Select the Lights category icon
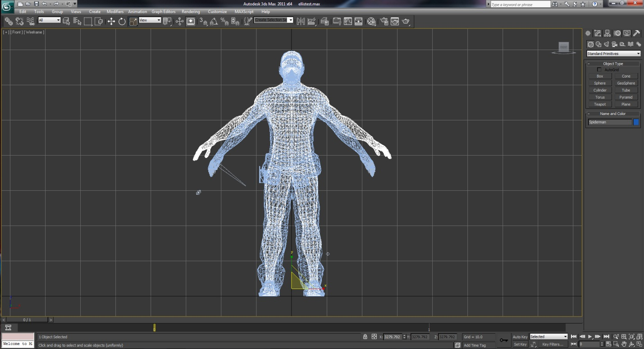This screenshot has height=349, width=644. [607, 44]
